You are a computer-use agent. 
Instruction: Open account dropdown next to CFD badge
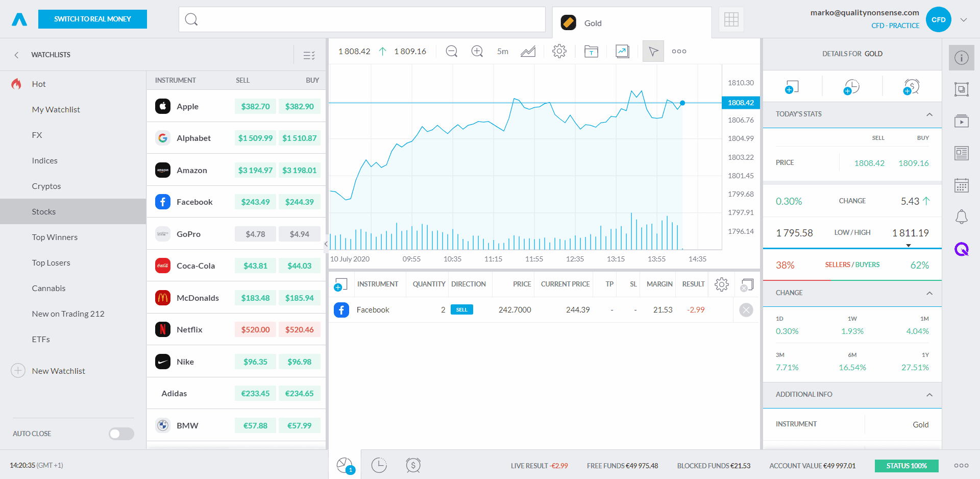click(963, 20)
